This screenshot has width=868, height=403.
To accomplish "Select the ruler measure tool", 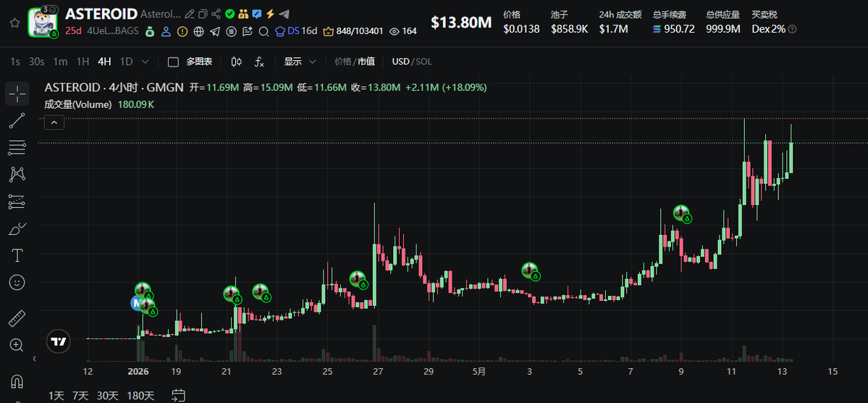I will pos(17,319).
